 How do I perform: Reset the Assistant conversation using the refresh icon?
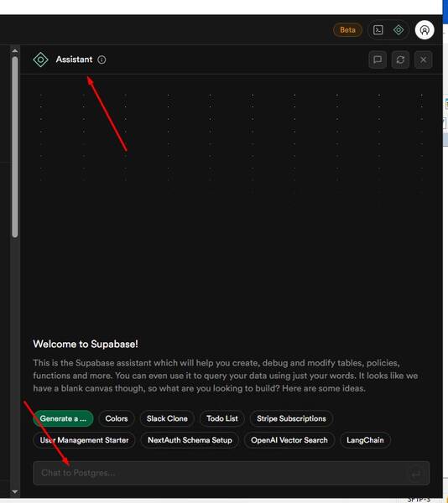pos(400,60)
